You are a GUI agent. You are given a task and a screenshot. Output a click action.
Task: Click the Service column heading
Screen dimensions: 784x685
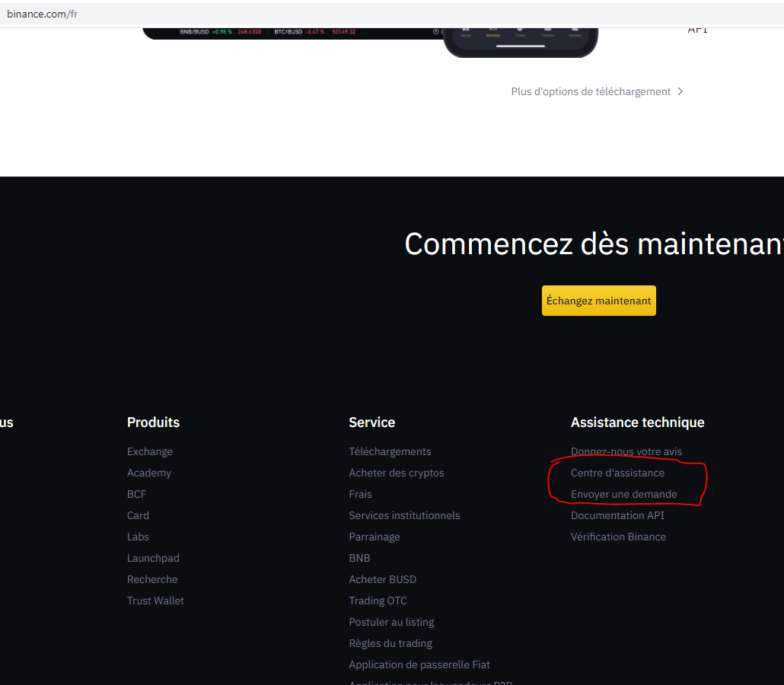371,422
